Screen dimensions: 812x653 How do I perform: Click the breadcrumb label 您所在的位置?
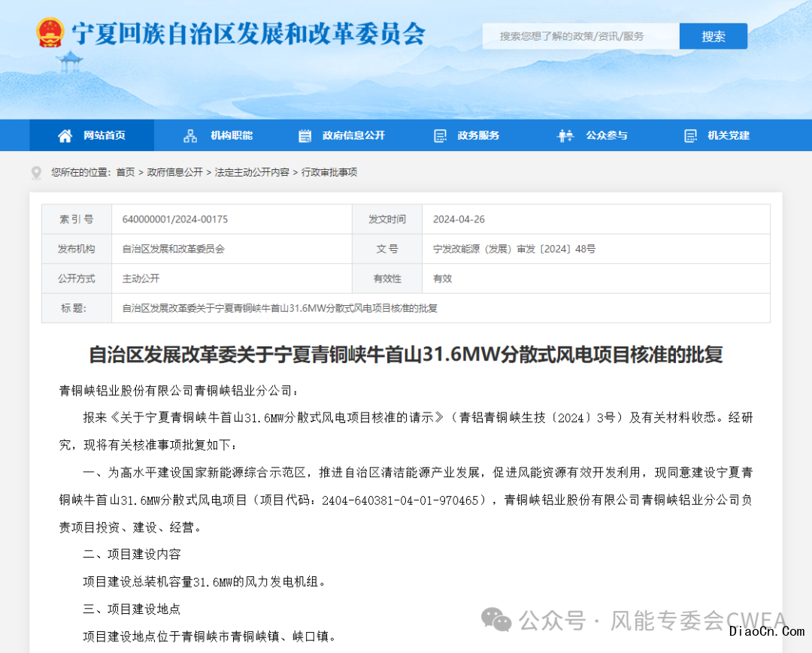[x=80, y=172]
